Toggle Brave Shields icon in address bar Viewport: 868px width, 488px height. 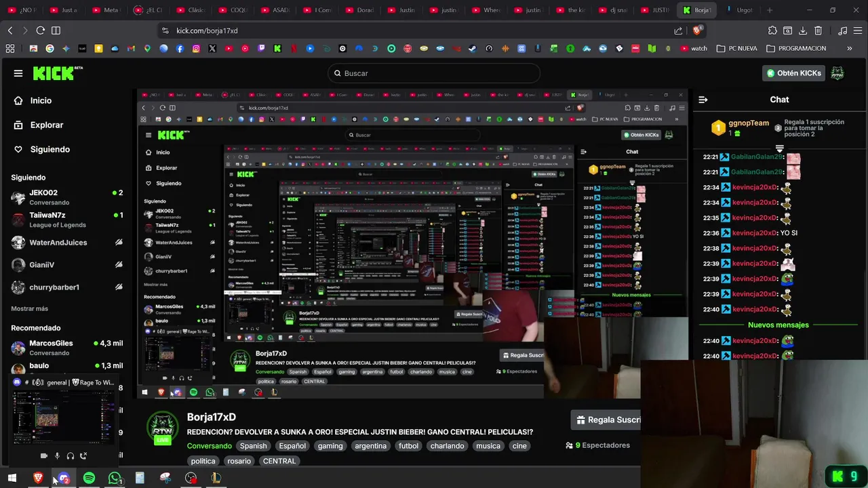tap(698, 30)
